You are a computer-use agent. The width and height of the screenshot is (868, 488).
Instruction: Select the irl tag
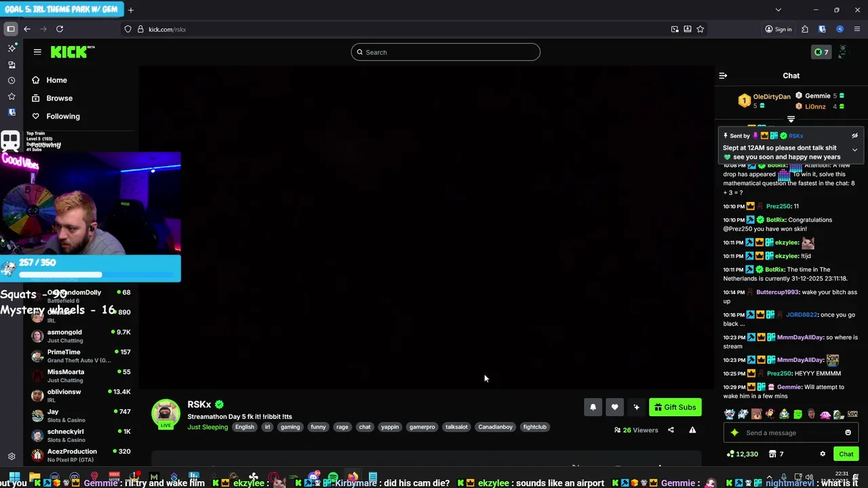click(267, 427)
